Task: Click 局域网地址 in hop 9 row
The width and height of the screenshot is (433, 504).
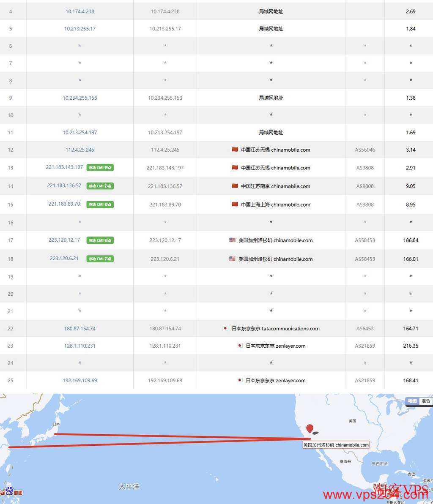Action: coord(271,98)
